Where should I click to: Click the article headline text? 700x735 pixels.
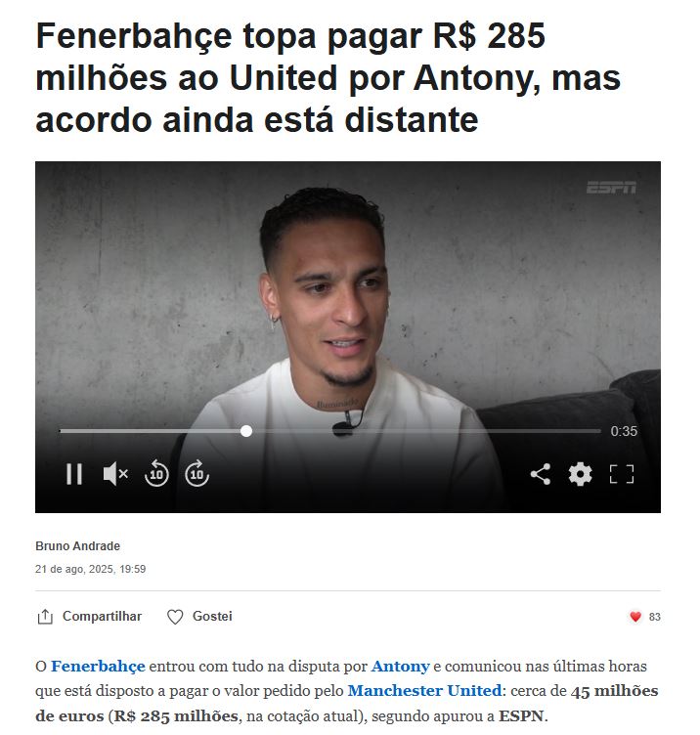tap(328, 78)
